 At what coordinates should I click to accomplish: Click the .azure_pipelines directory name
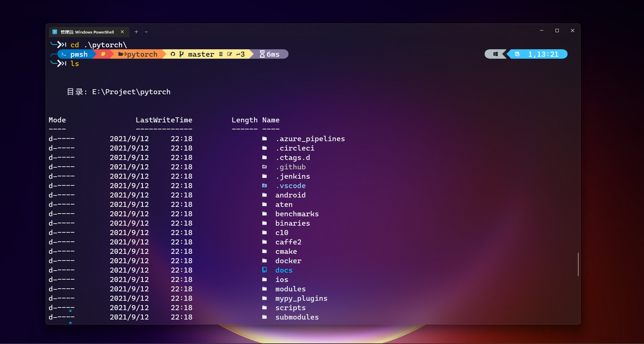tap(310, 139)
